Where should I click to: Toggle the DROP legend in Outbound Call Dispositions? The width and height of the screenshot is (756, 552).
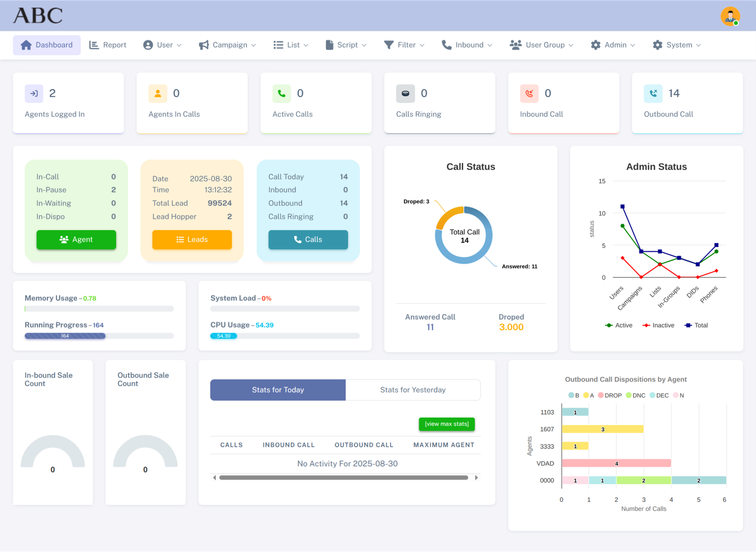(x=610, y=395)
